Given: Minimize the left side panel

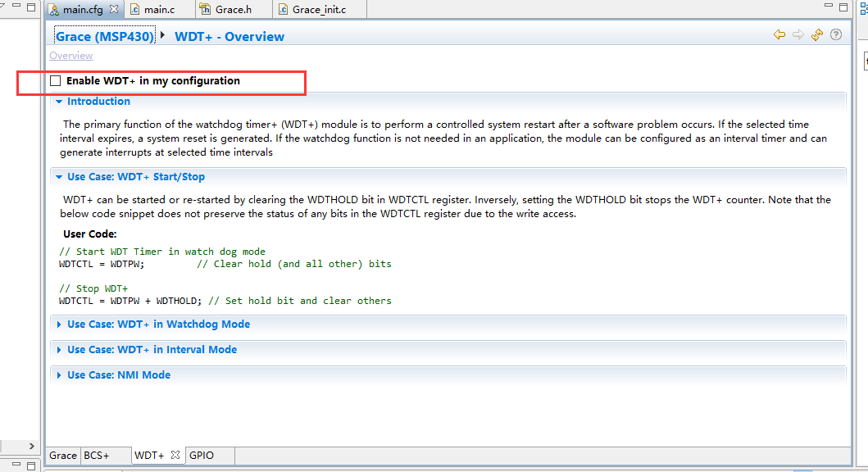Looking at the screenshot, I should 16,6.
